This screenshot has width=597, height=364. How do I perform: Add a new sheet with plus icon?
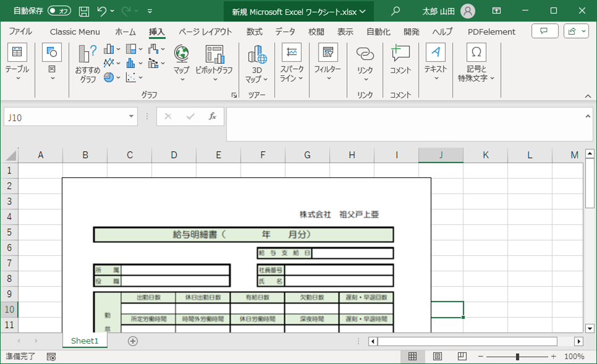pyautogui.click(x=132, y=341)
